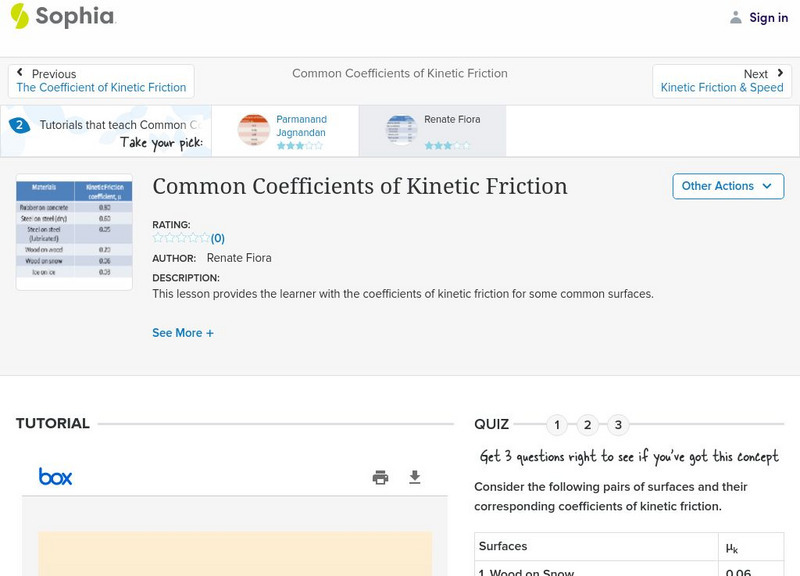Go to Kinetic Friction & Speed next lesson
Screen dimensions: 800x576
coord(722,87)
